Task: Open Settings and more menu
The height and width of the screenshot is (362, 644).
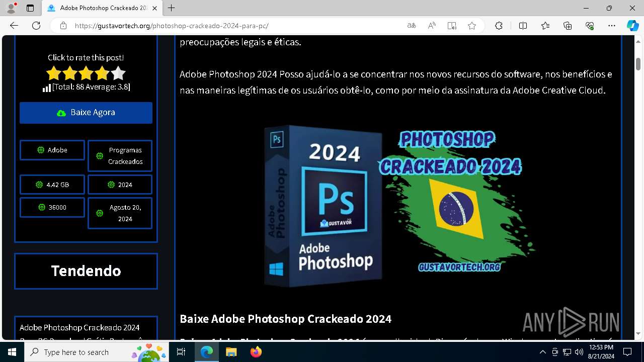Action: (612, 26)
